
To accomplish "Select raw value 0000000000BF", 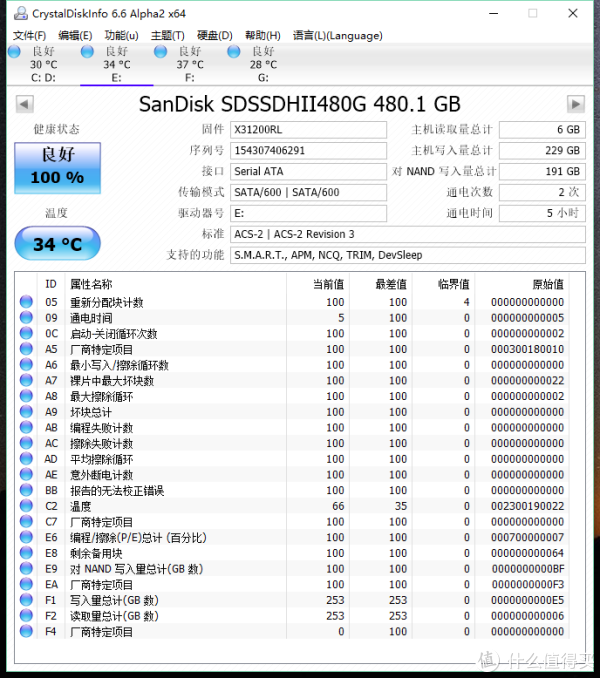I will coord(528,569).
